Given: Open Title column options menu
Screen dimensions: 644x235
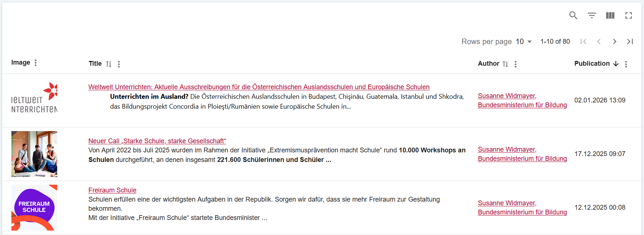Looking at the screenshot, I should point(119,64).
